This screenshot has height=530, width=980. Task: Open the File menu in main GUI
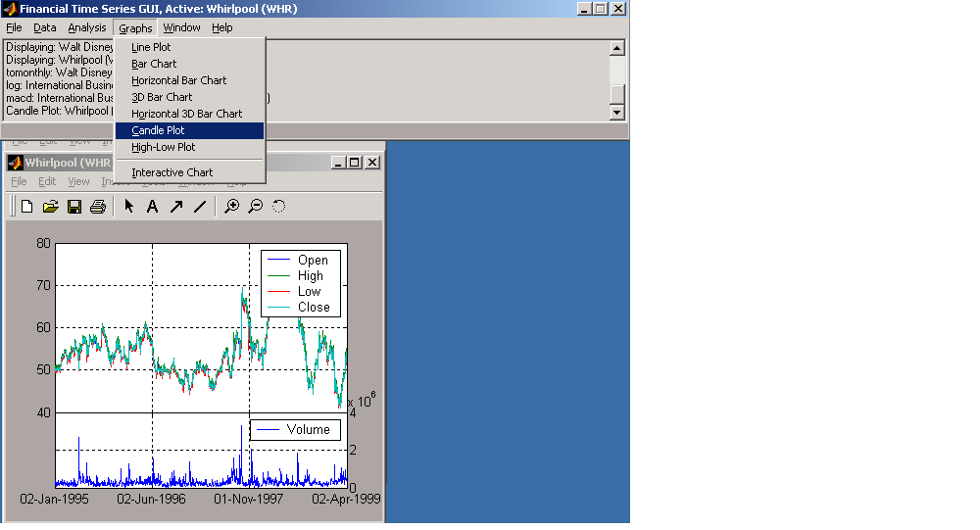click(14, 27)
